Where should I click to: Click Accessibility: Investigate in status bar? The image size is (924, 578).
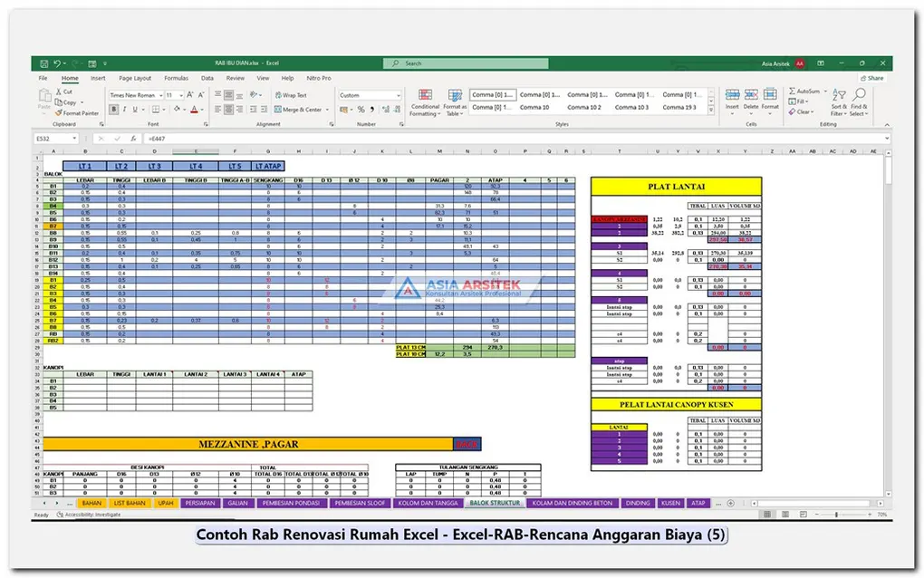pyautogui.click(x=89, y=515)
